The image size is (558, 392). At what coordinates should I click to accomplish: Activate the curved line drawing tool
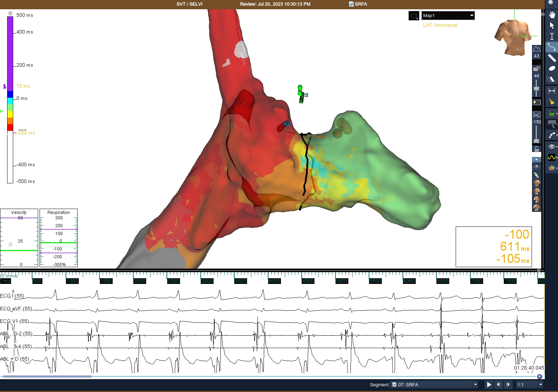click(x=552, y=47)
